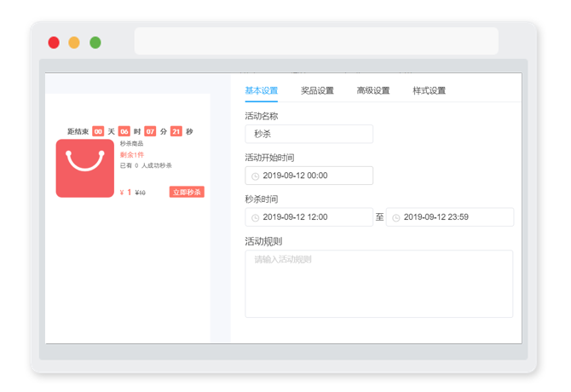Click the yellow minimize window dot
This screenshot has height=392, width=571.
coord(74,43)
